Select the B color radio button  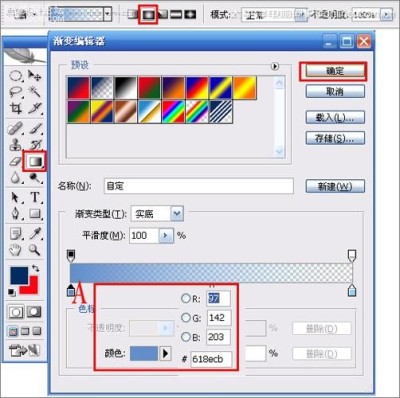(x=186, y=337)
